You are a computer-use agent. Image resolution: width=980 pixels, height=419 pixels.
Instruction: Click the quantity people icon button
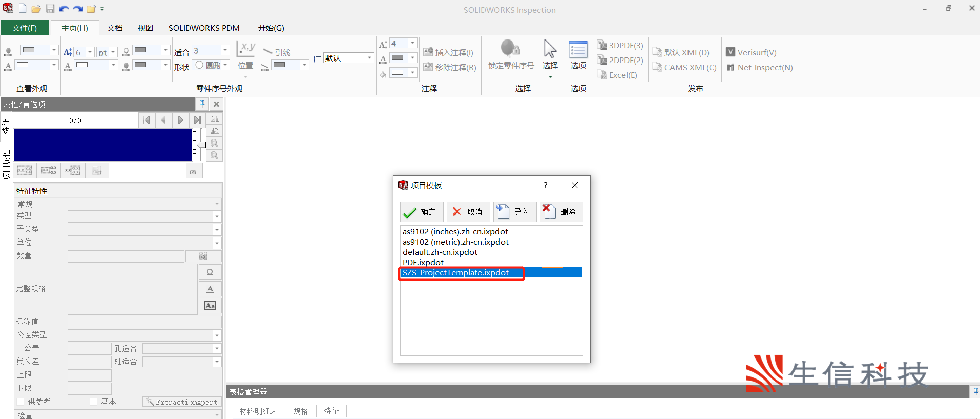coord(203,256)
